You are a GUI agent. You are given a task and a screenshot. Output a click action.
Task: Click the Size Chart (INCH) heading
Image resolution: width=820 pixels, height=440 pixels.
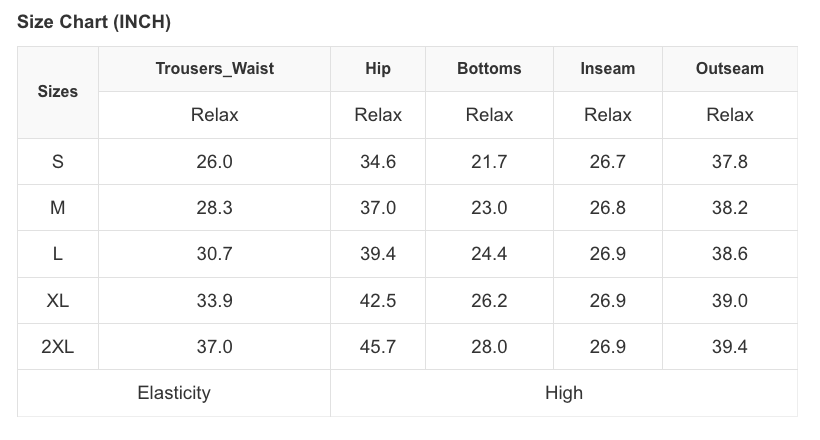click(94, 22)
